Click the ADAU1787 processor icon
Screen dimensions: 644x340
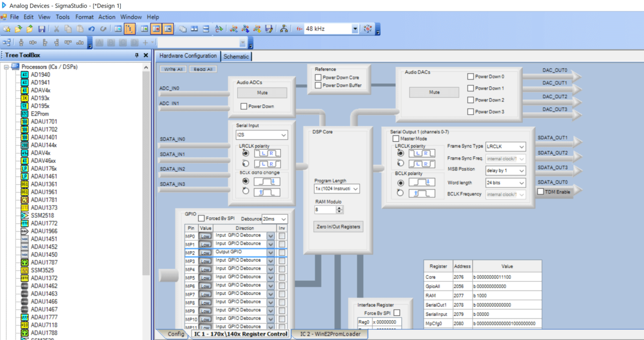[x=24, y=262]
